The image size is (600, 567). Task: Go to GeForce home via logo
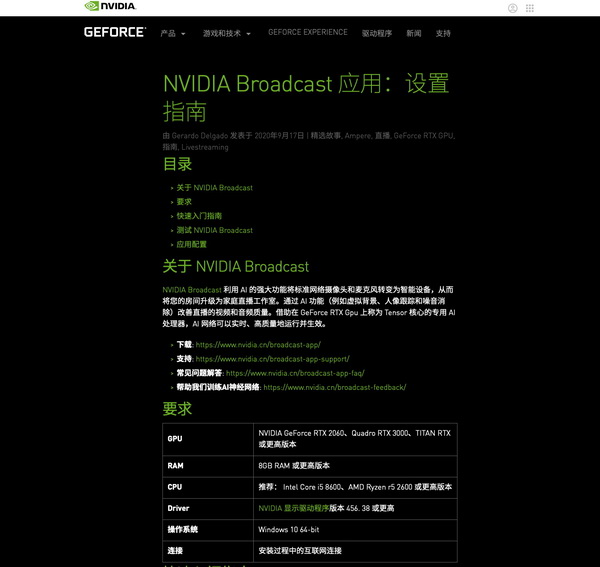click(115, 32)
